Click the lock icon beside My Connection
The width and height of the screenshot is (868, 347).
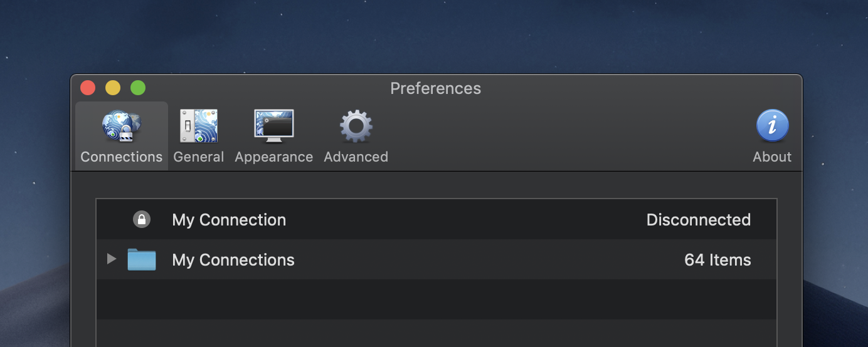coord(142,219)
